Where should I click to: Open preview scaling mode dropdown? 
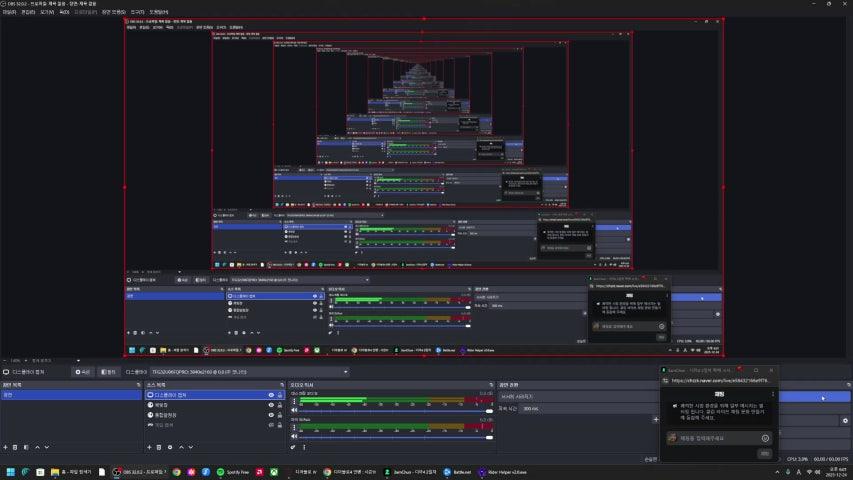(54, 360)
